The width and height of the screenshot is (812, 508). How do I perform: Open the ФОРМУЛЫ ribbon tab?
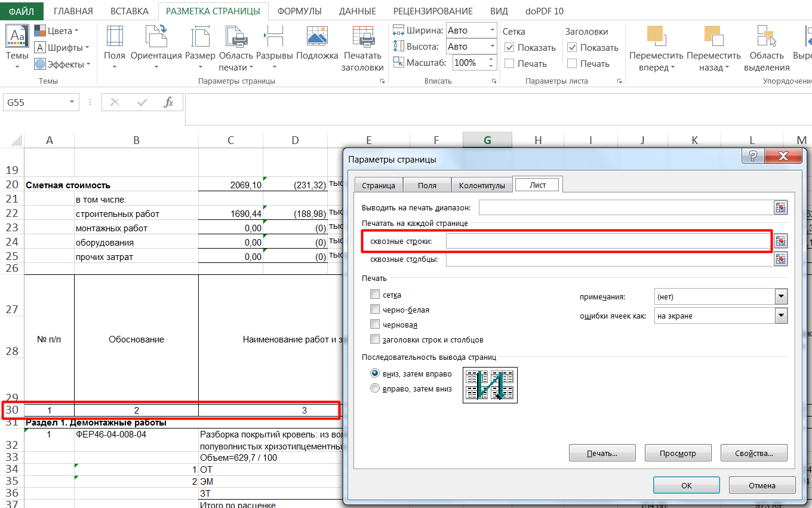(x=299, y=11)
